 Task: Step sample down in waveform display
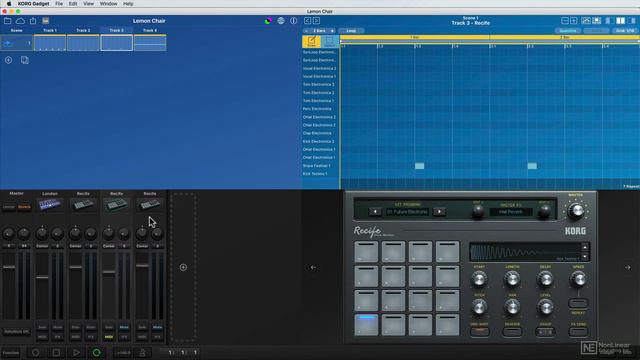click(x=585, y=257)
